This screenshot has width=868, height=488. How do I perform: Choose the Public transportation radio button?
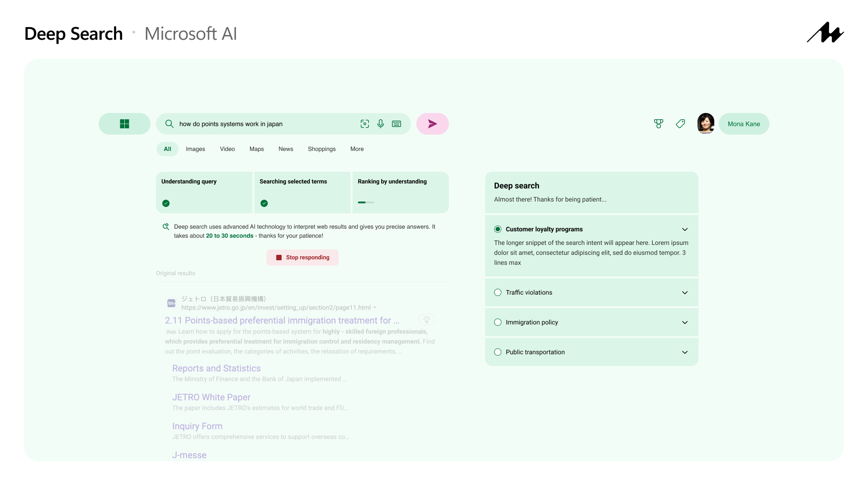click(498, 352)
